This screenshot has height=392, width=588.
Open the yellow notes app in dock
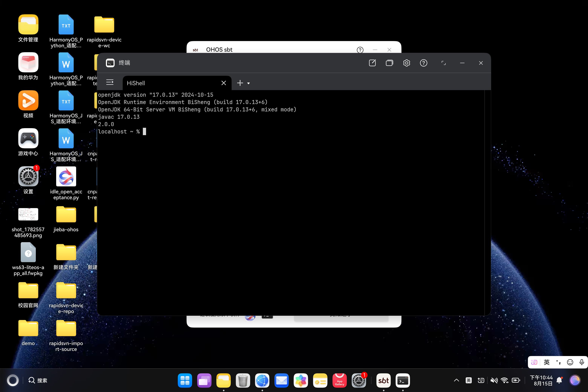click(x=320, y=381)
